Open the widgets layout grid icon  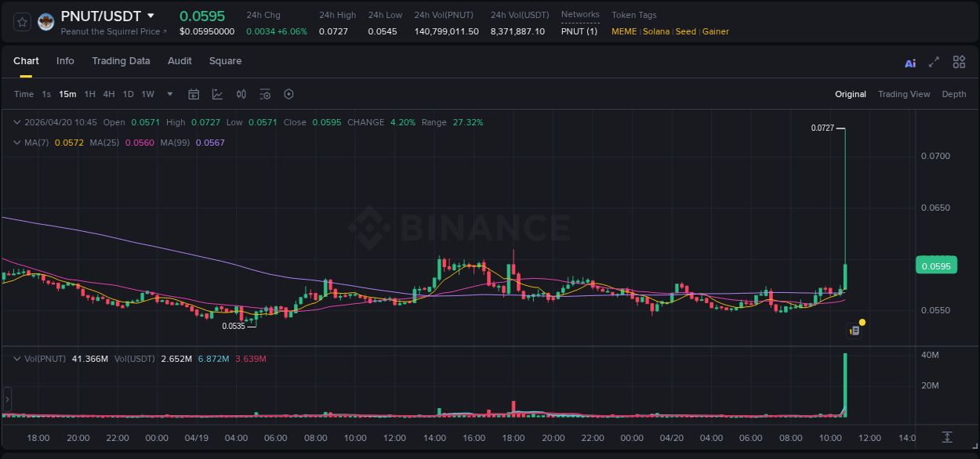pyautogui.click(x=959, y=61)
